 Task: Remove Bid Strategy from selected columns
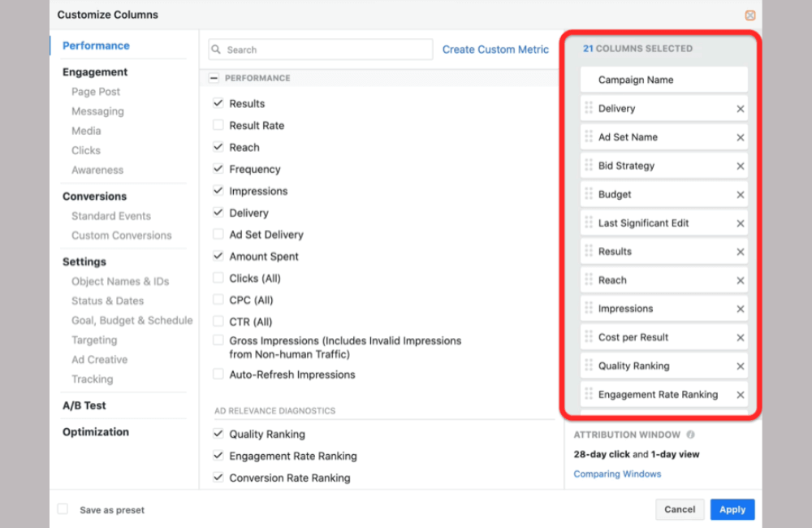tap(741, 165)
